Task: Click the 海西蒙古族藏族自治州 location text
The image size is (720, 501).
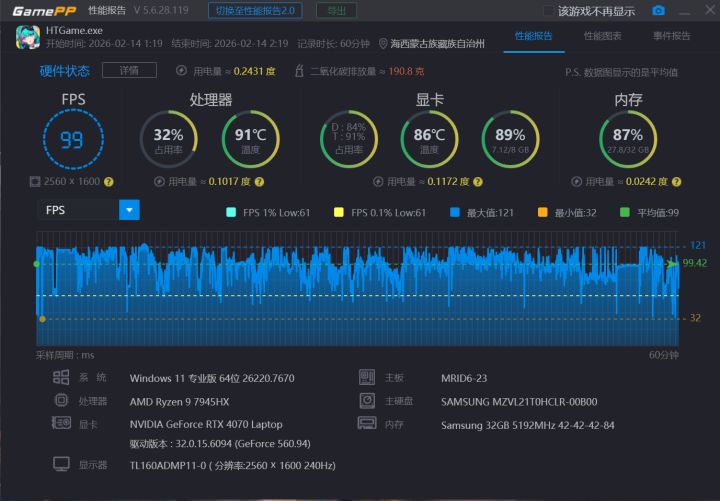Action: (438, 44)
